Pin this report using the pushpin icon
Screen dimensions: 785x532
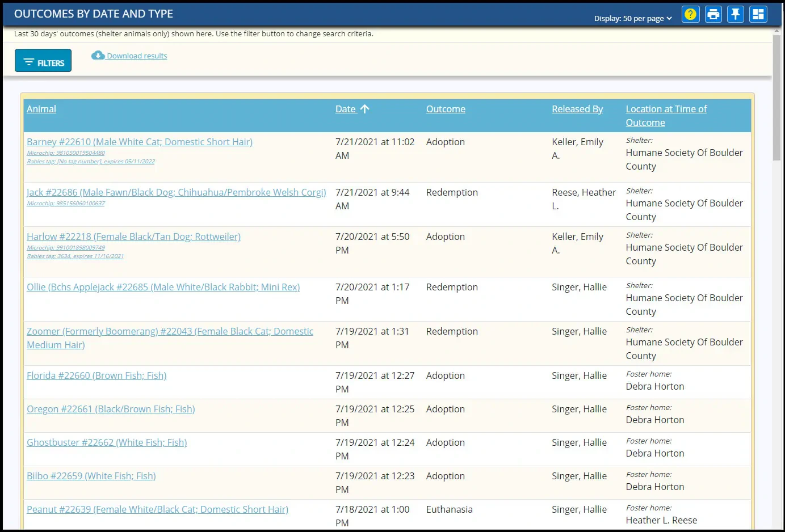736,14
